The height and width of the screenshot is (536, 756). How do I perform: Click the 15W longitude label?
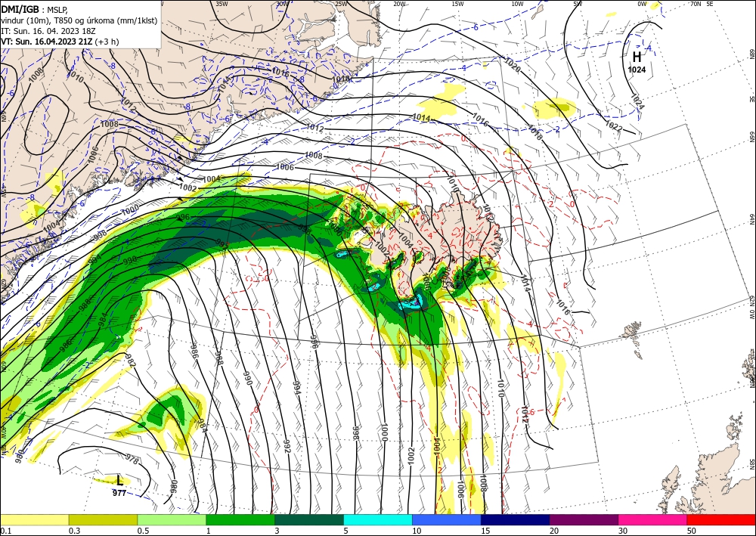tap(458, 4)
